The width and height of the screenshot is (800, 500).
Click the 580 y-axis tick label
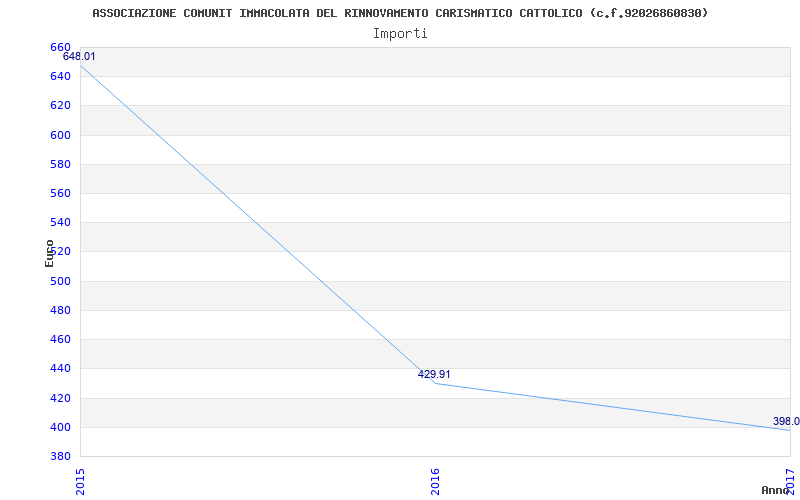click(60, 164)
